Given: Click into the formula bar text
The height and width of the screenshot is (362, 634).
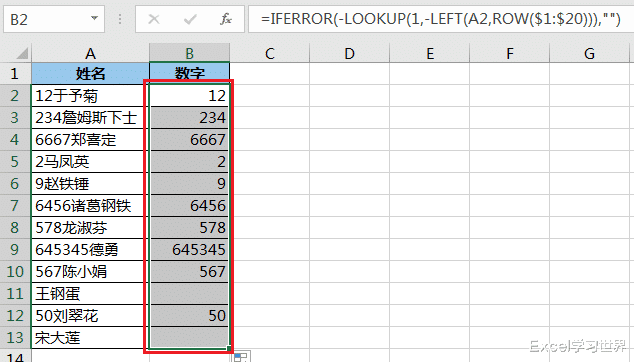Looking at the screenshot, I should (x=441, y=19).
